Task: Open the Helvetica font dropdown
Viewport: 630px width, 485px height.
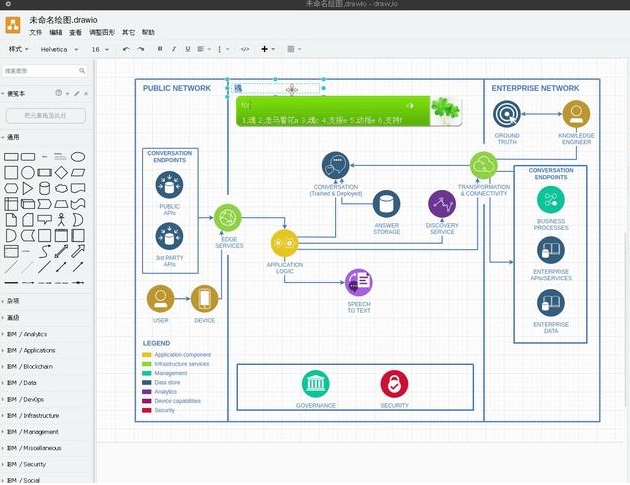Action: click(59, 49)
